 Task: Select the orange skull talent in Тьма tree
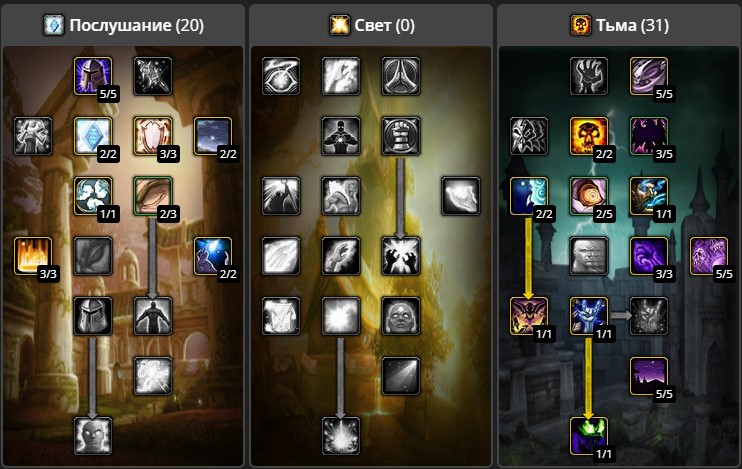pyautogui.click(x=589, y=136)
